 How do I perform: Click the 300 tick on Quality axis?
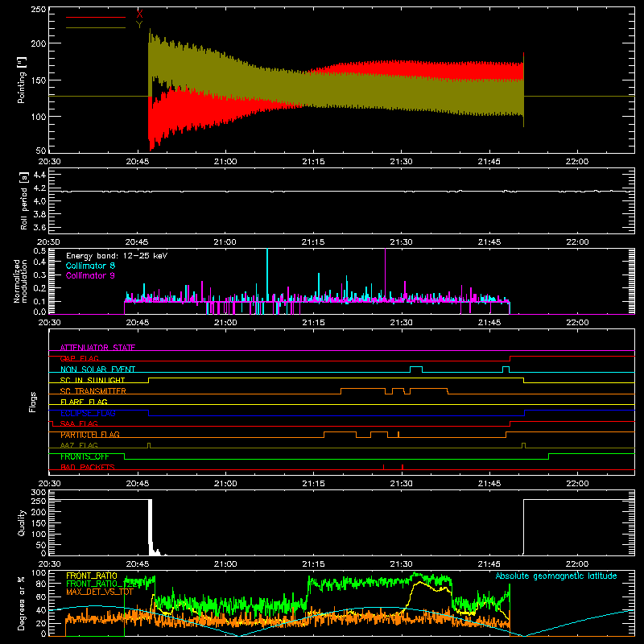coord(38,493)
